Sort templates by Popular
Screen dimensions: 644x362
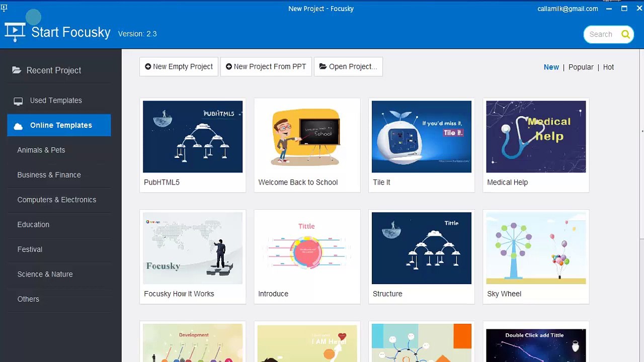581,67
